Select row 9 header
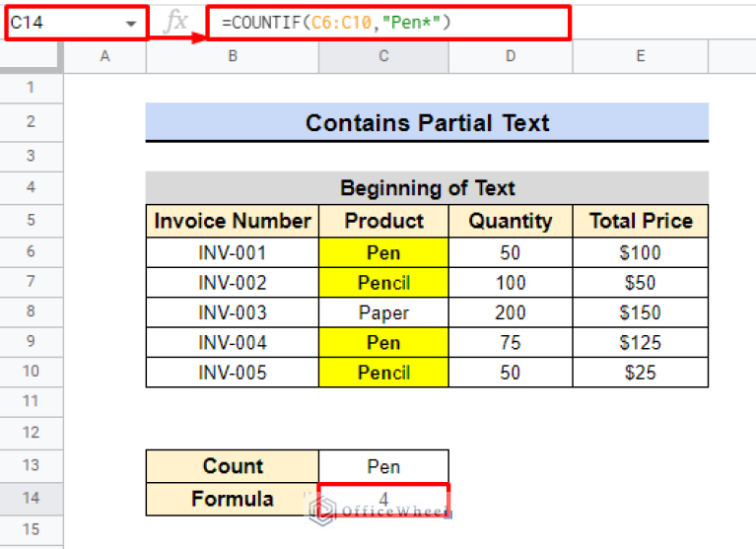 31,342
